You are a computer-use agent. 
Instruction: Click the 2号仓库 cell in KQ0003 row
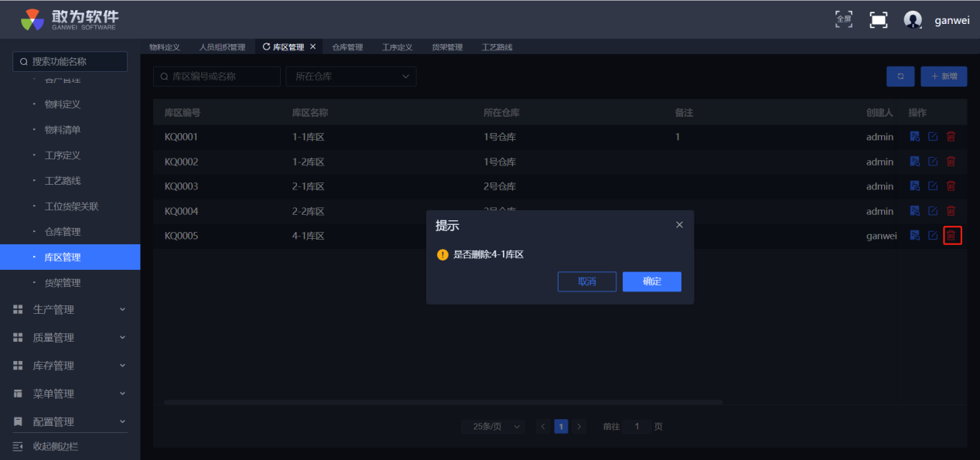pyautogui.click(x=500, y=186)
